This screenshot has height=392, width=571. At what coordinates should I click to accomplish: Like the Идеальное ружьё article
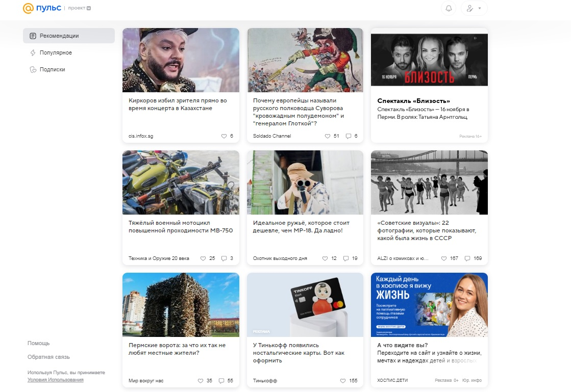[x=325, y=258]
